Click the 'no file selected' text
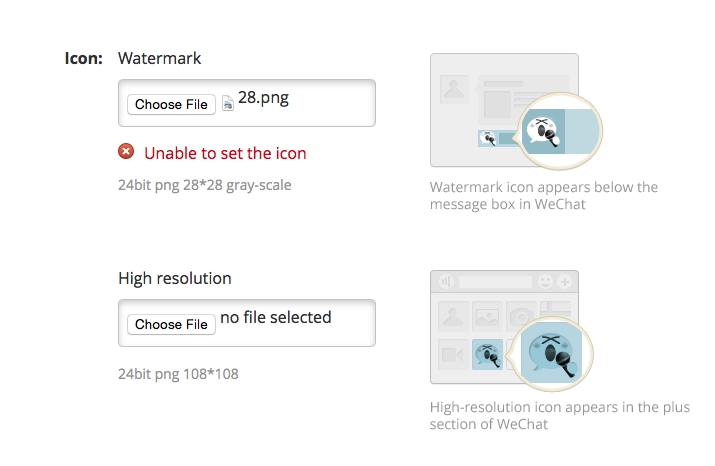715x466 pixels. [x=275, y=317]
